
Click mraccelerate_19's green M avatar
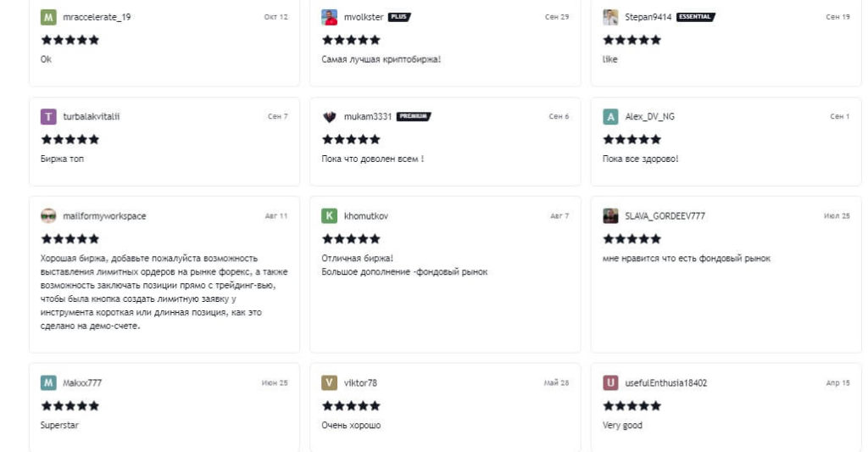[48, 17]
